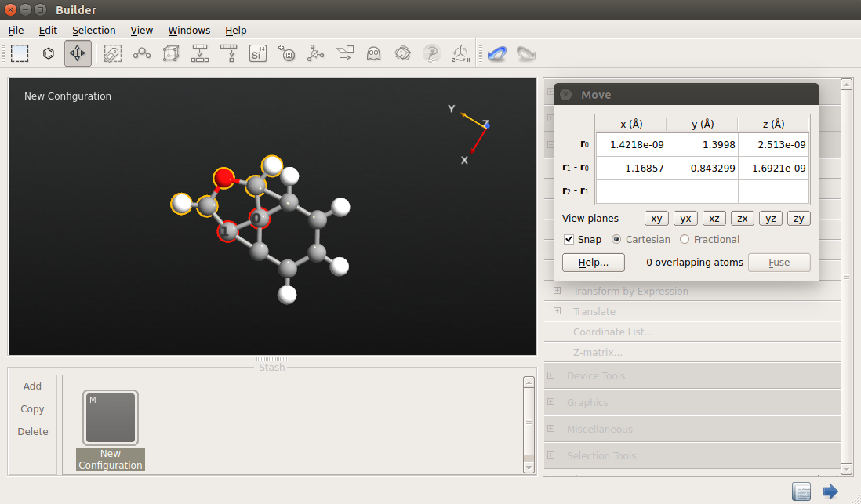Expand the Translate section

tap(558, 310)
